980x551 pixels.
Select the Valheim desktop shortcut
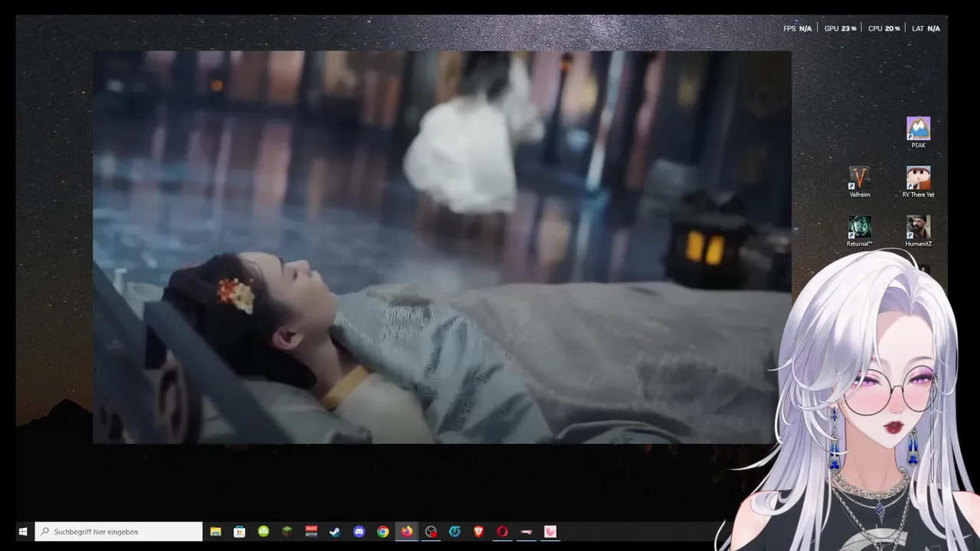pyautogui.click(x=860, y=182)
